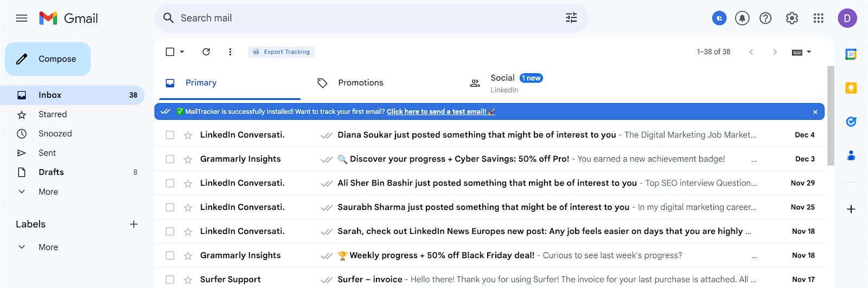Open Settings gear icon
Screen dimensions: 868x288
[x=792, y=18]
